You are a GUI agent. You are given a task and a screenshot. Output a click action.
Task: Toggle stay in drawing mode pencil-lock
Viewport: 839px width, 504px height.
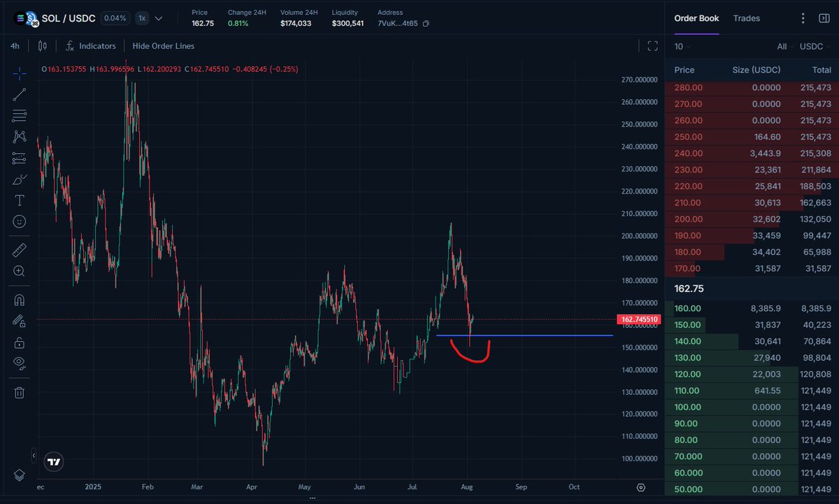20,321
